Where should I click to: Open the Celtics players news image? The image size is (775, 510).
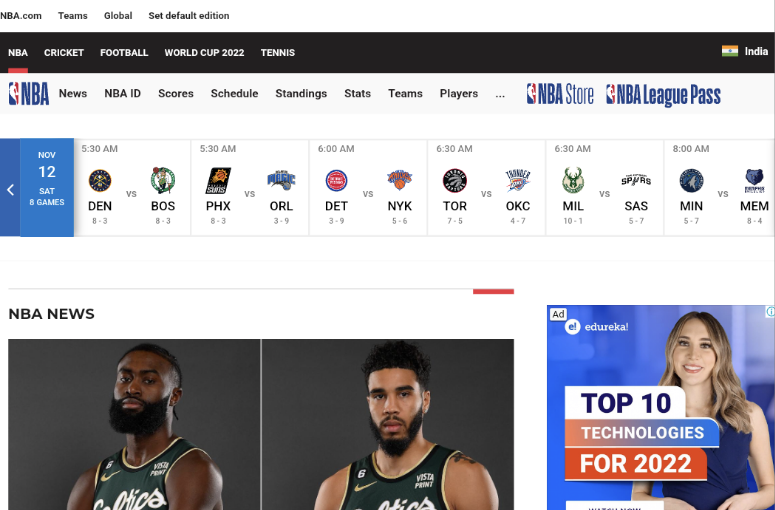click(261, 425)
